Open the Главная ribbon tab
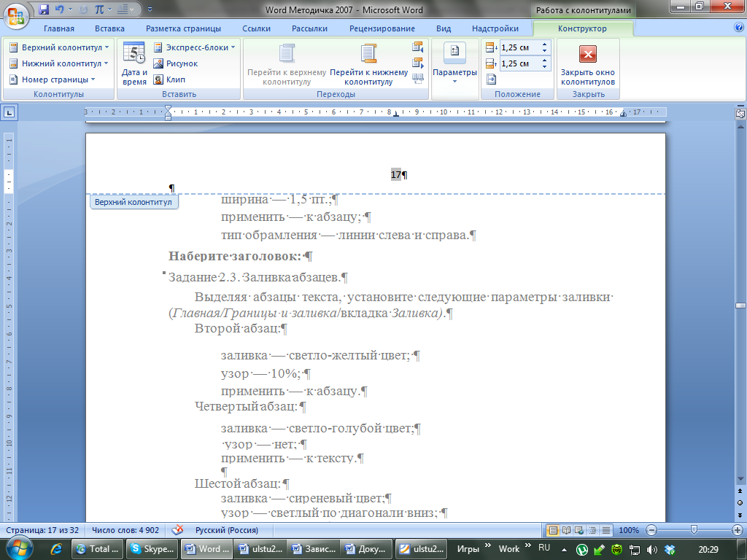Screen dimensions: 747x560 [59, 28]
